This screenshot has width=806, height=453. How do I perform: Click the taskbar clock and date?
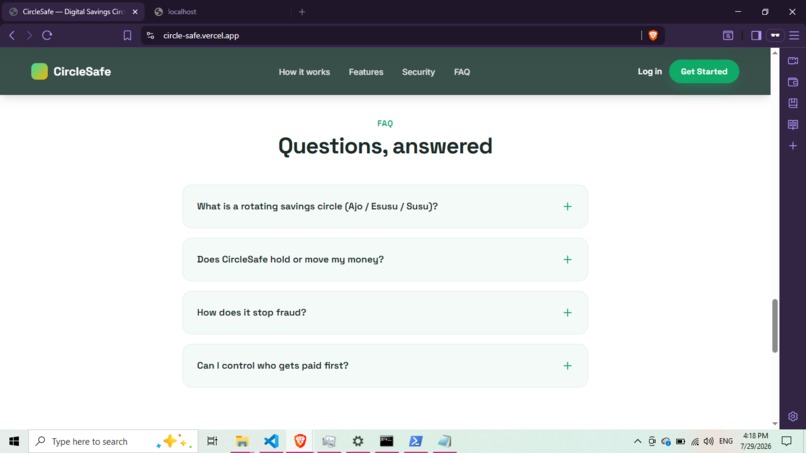(756, 441)
